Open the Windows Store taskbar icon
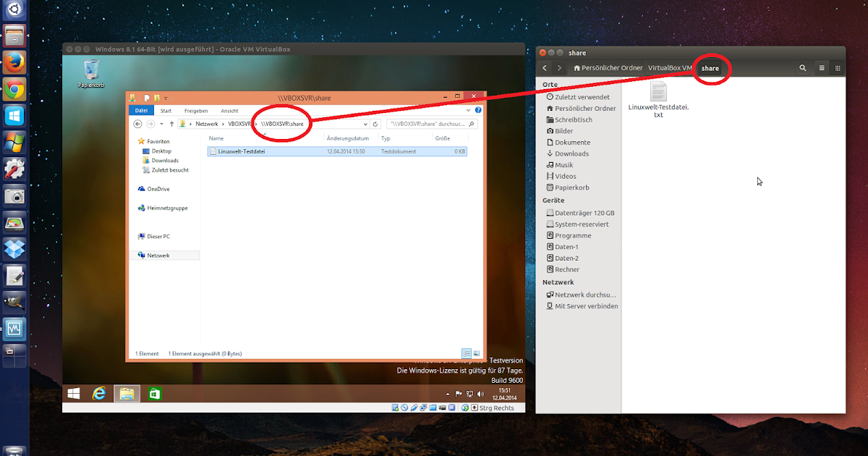The width and height of the screenshot is (868, 456). [x=153, y=394]
